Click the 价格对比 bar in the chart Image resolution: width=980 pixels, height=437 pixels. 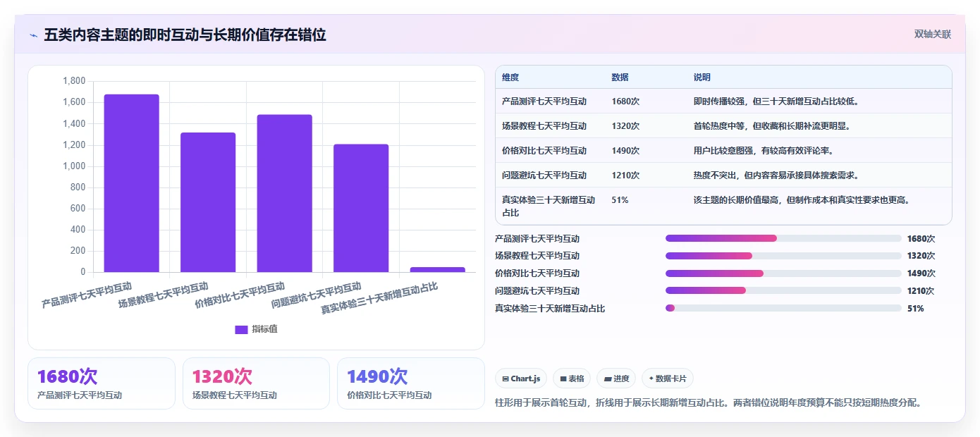coord(285,193)
